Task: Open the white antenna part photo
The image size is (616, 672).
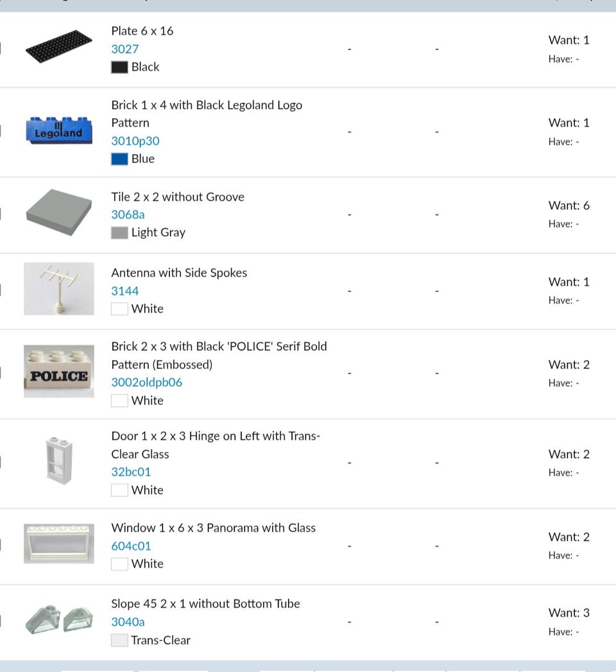Action: coord(58,289)
